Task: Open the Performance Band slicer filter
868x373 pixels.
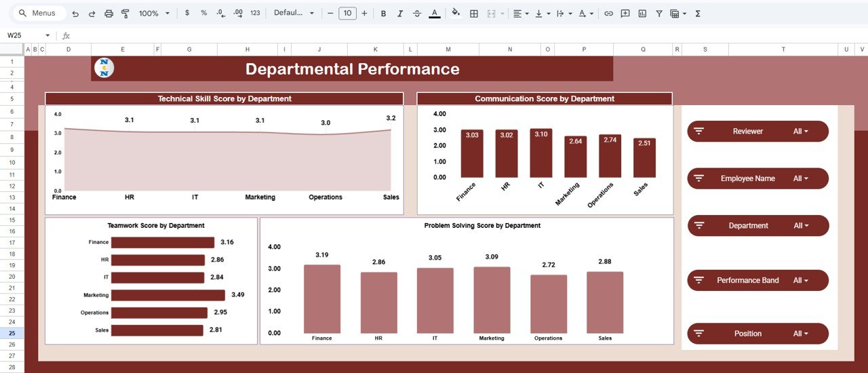Action: 801,280
